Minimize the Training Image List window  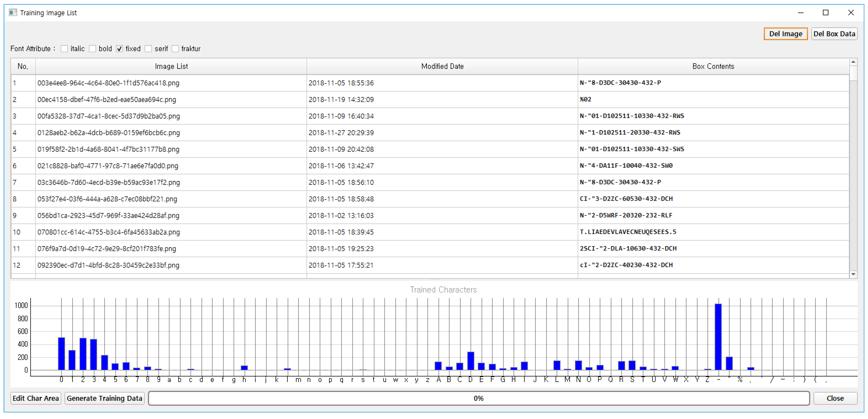(x=801, y=13)
